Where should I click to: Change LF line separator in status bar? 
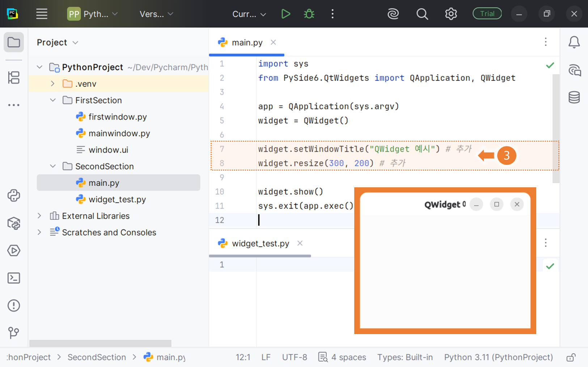point(266,357)
